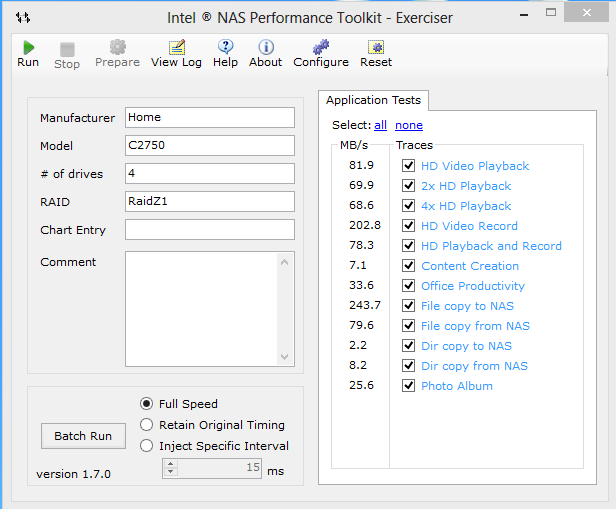Screen dimensions: 616x509
Task: Open the About info icon
Action: (x=266, y=47)
